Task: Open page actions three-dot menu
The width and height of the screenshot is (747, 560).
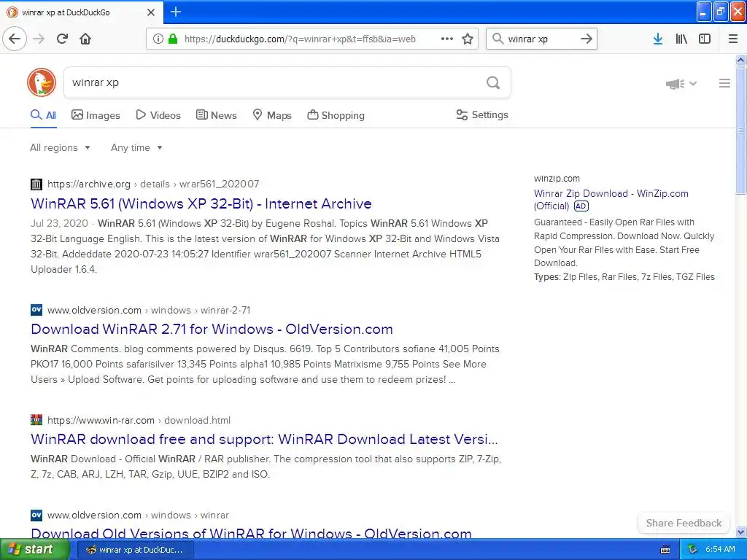Action: (x=447, y=39)
